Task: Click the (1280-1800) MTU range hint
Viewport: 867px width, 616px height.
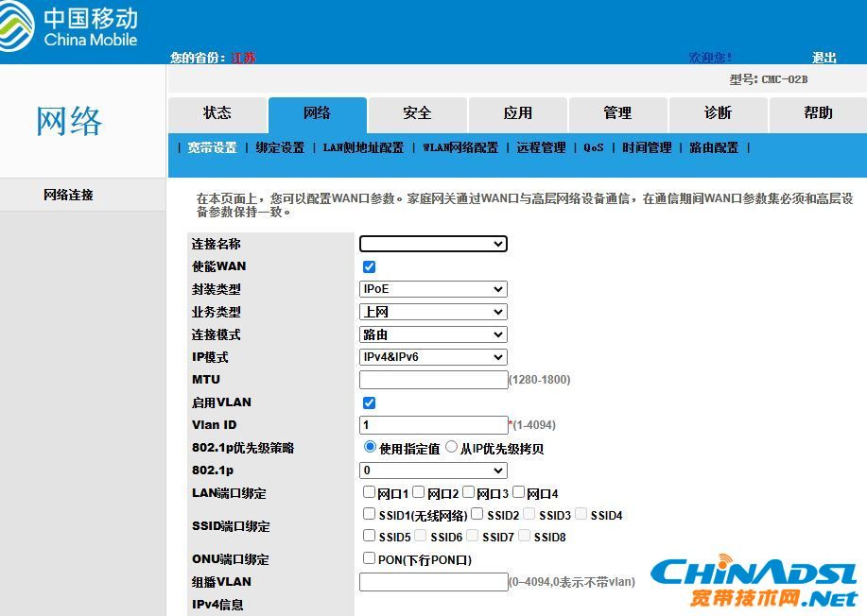Action: (x=540, y=380)
